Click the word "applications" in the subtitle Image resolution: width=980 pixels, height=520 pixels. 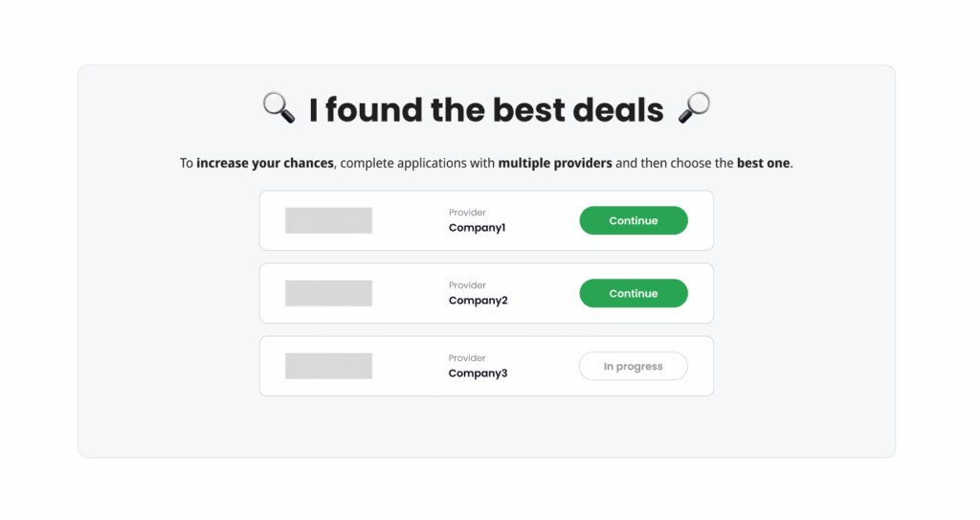[x=433, y=163]
